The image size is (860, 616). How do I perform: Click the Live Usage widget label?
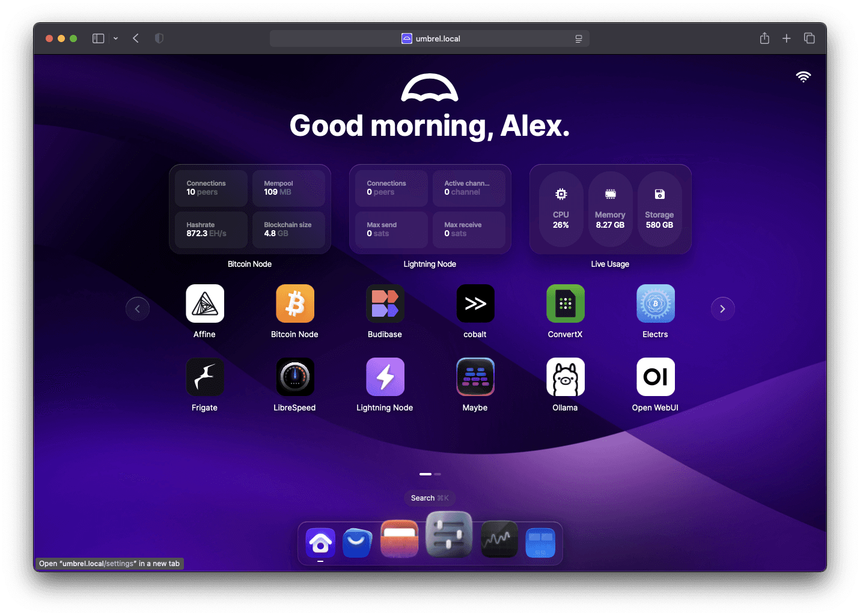click(x=610, y=264)
